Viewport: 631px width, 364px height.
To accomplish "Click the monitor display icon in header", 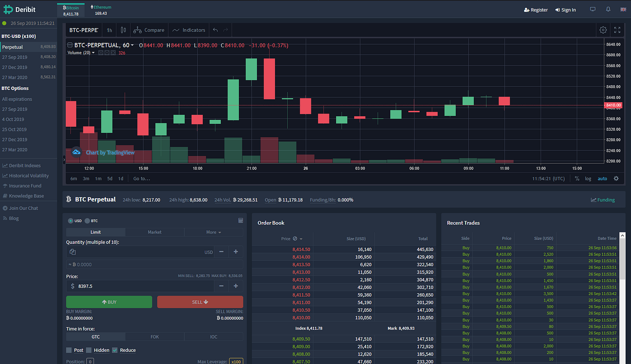I will (x=593, y=9).
